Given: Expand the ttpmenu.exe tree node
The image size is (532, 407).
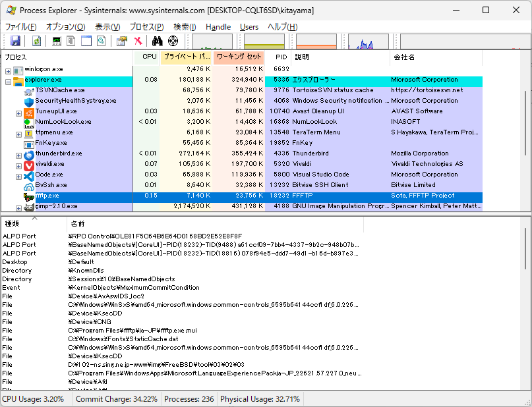Looking at the screenshot, I should [x=18, y=134].
